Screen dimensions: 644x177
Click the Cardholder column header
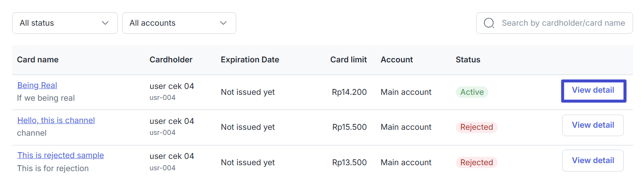(171, 60)
